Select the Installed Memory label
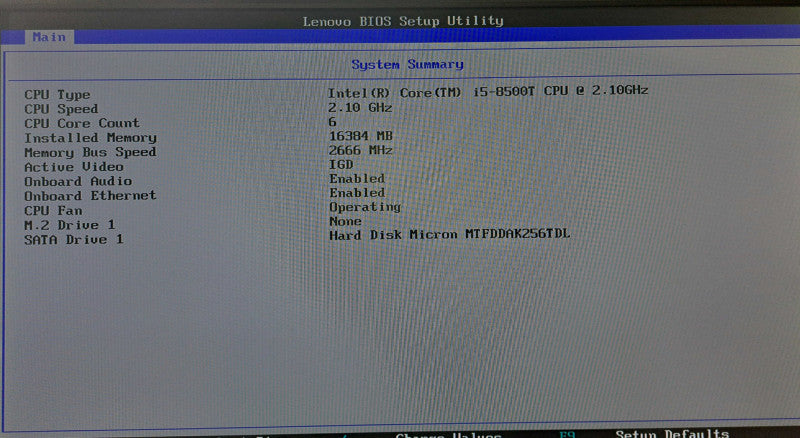 (x=90, y=138)
